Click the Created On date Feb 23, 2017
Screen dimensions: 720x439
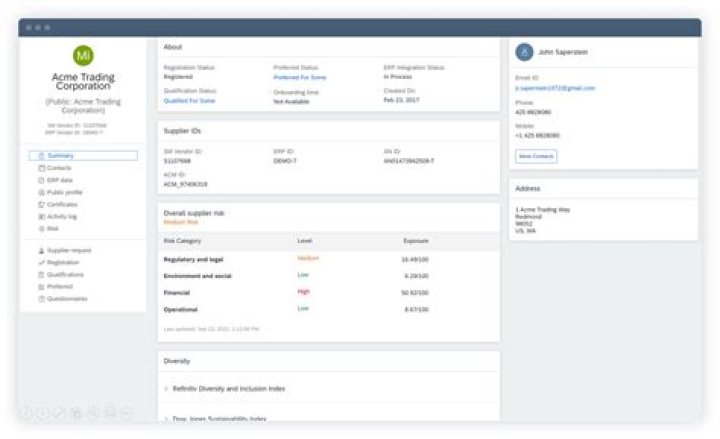401,100
